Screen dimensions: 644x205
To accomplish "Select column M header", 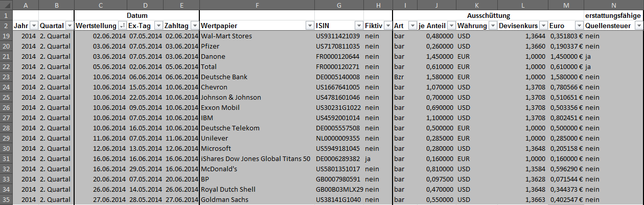I will (x=566, y=5).
